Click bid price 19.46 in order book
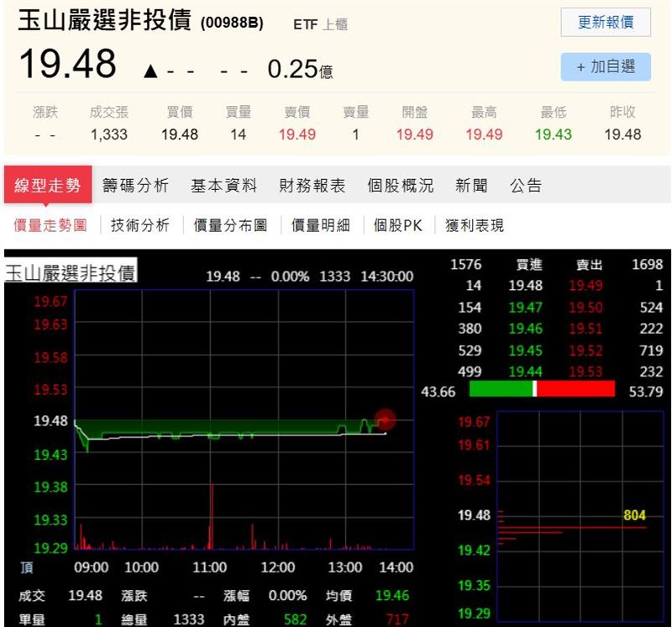This screenshot has height=627, width=672. (x=526, y=329)
